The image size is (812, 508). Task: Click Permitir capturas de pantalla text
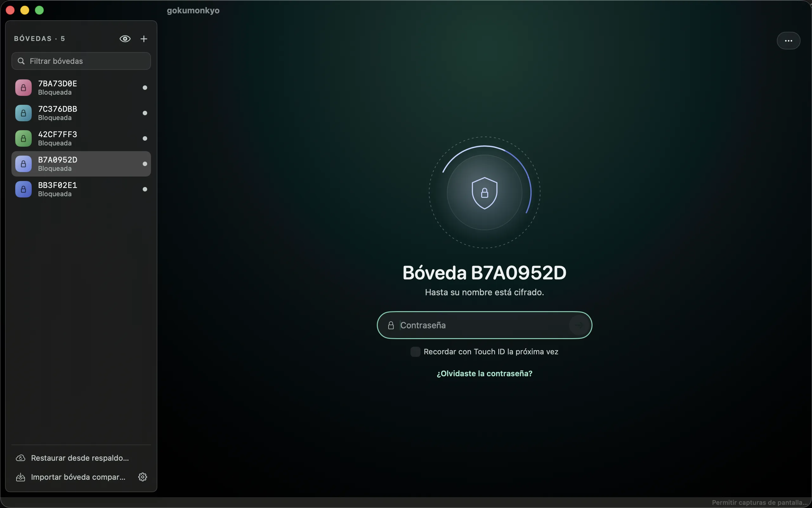coord(760,503)
